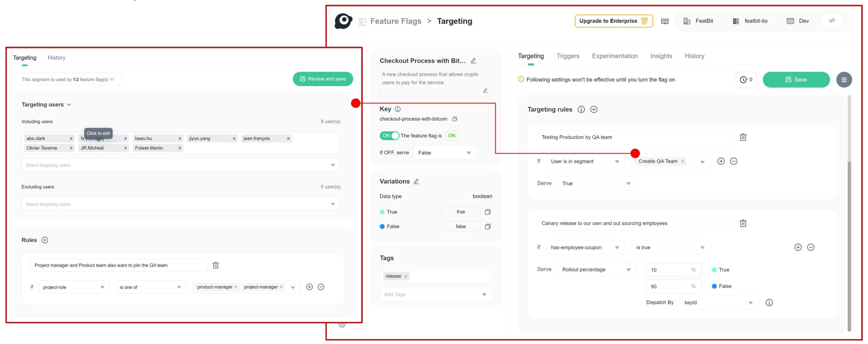Image resolution: width=868 pixels, height=344 pixels.
Task: Click the pencil icon beside the flag title
Action: click(473, 61)
